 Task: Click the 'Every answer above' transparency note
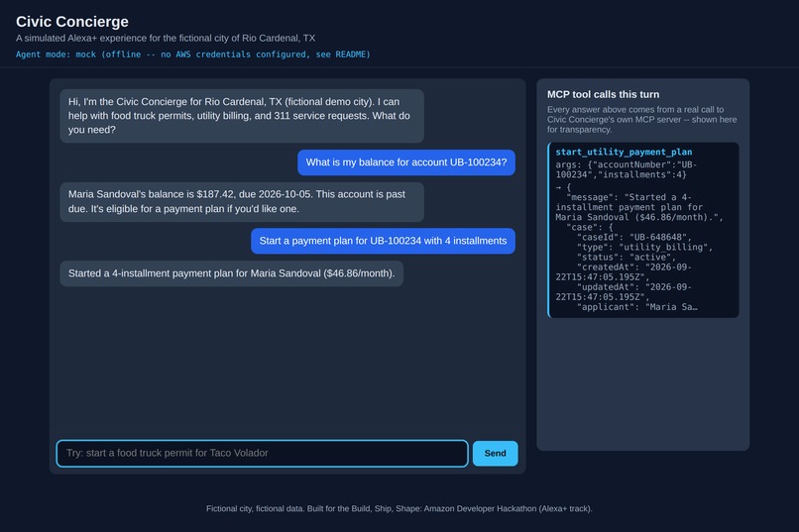(x=641, y=119)
